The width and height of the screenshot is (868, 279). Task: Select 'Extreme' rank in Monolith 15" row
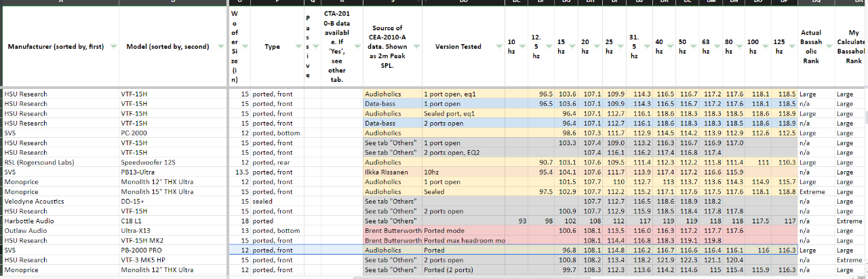pos(816,192)
